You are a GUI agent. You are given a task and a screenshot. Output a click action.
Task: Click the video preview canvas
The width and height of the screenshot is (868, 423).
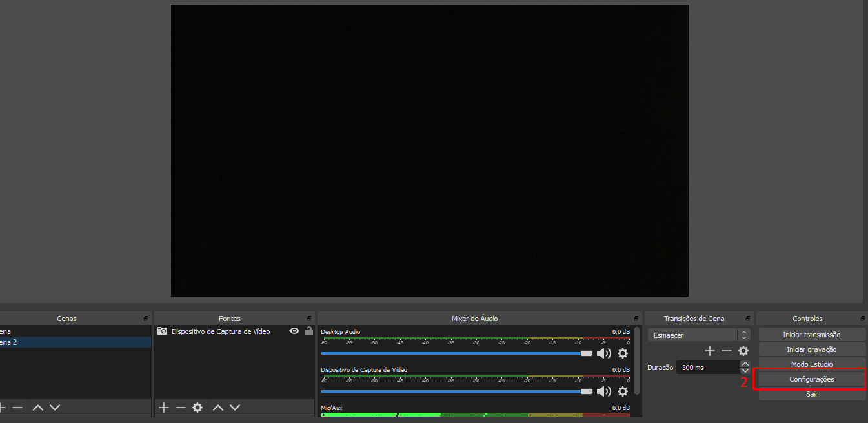(x=430, y=151)
